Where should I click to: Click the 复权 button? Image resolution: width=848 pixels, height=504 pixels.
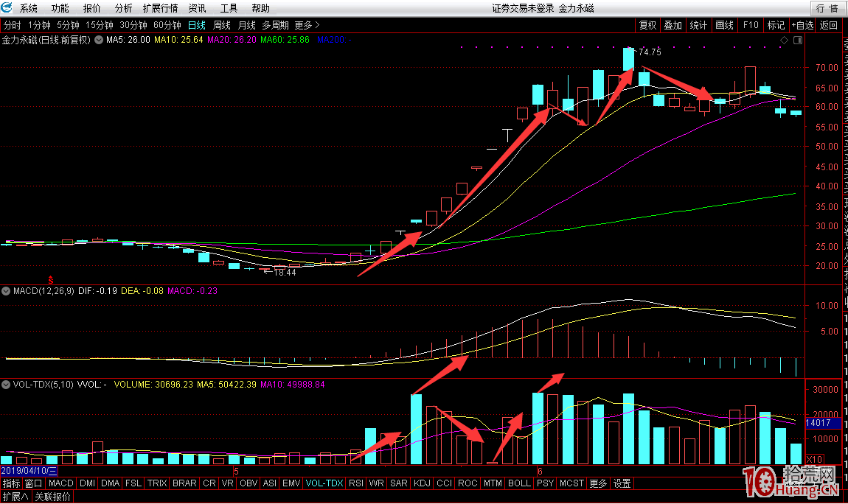[648, 25]
